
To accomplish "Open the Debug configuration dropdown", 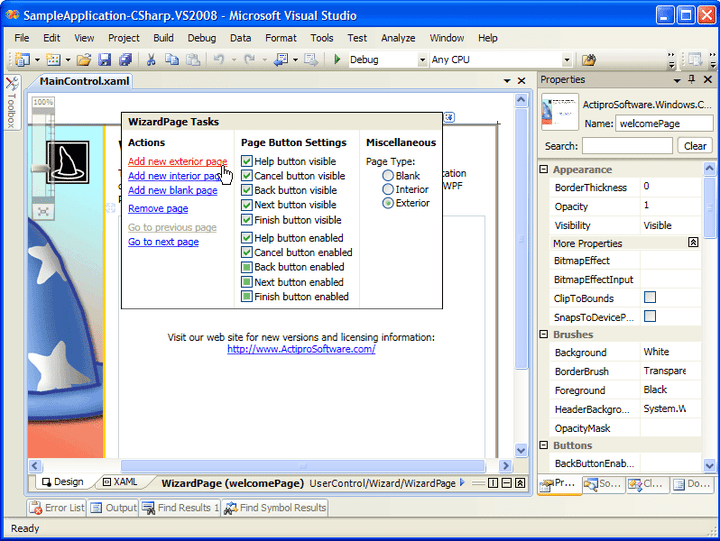I will 421,60.
